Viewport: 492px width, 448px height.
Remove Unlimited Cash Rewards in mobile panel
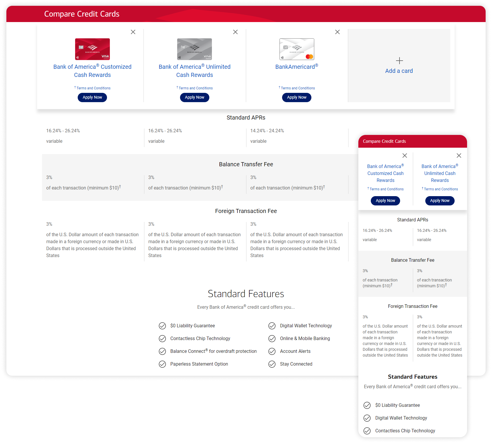tap(459, 156)
